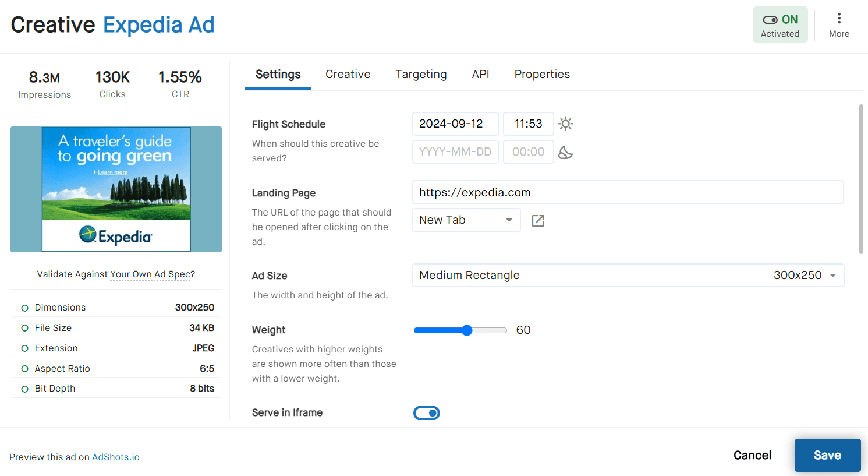This screenshot has width=868, height=476.
Task: Click the Serve in Iframe label
Action: 288,413
